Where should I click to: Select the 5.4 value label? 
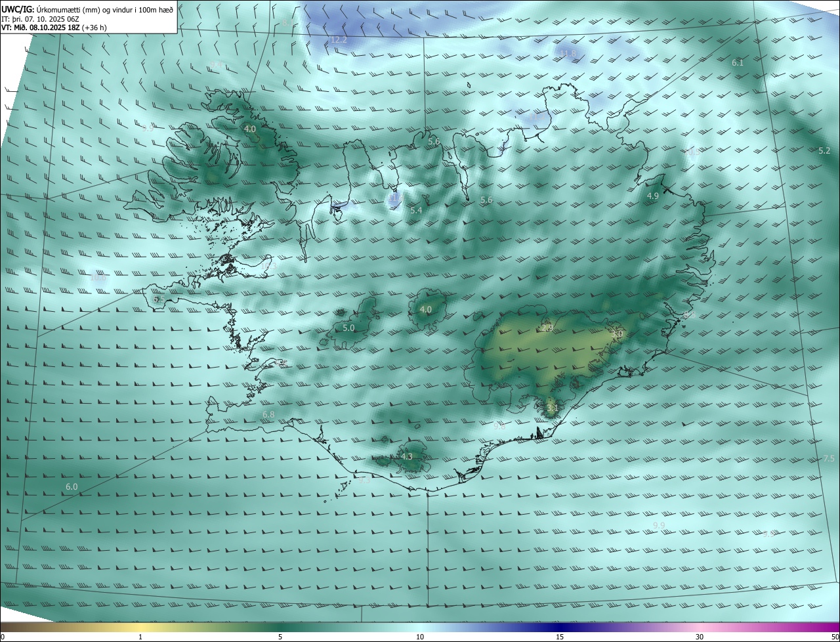416,211
